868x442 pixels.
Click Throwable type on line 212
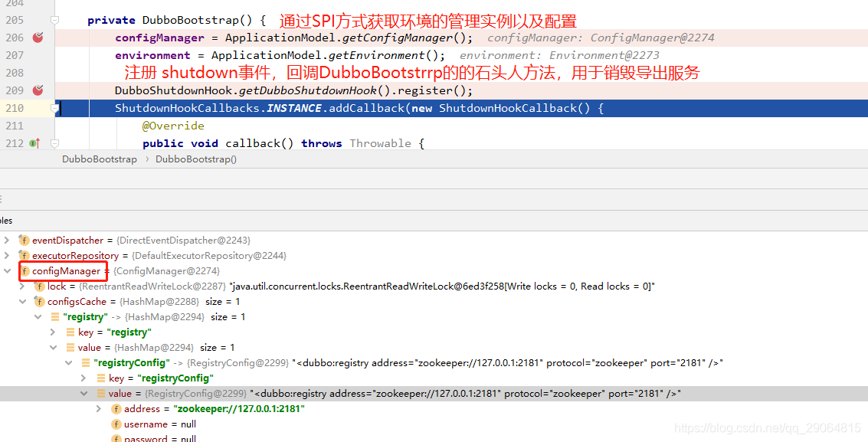[380, 143]
